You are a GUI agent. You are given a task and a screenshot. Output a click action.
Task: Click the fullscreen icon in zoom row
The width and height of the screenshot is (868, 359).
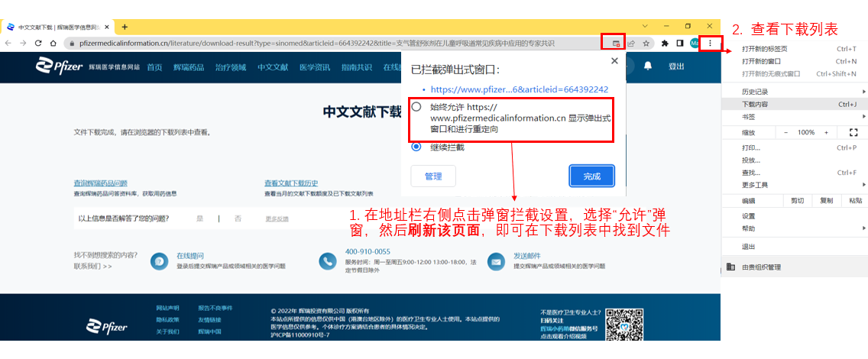(x=853, y=132)
